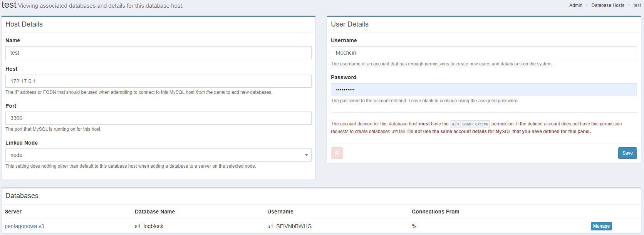Click the Username field containing Mochcin
The width and height of the screenshot is (644, 235).
(483, 53)
